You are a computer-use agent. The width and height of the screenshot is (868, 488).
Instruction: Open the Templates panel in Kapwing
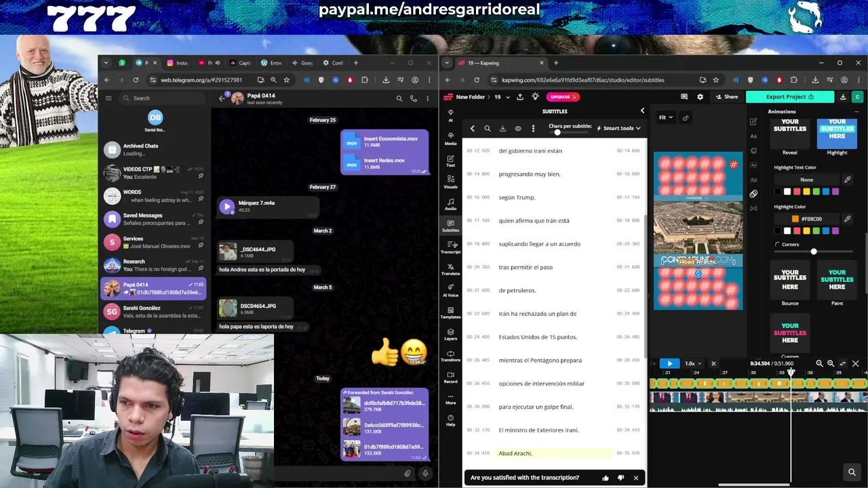pos(450,312)
